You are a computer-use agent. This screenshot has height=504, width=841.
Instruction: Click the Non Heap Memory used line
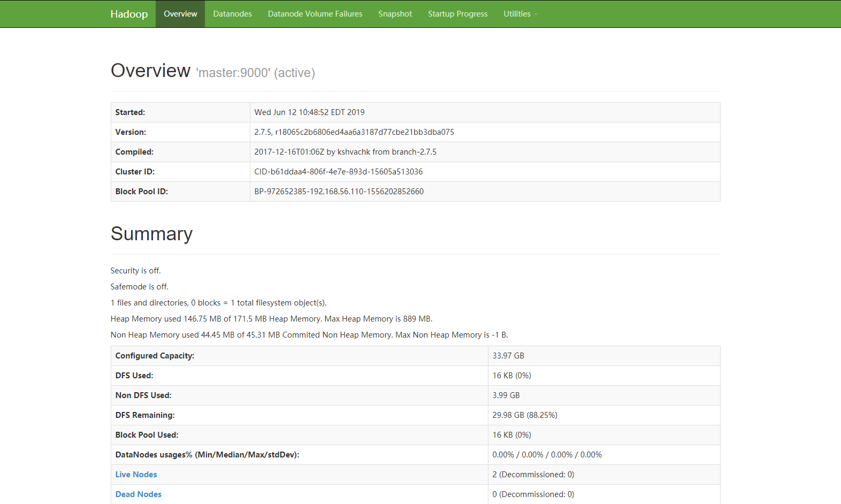[x=309, y=335]
